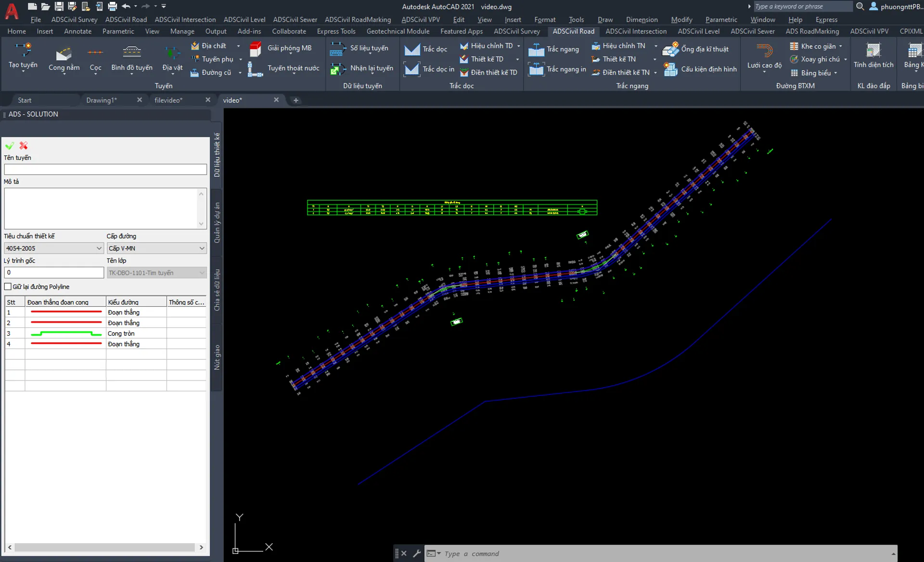This screenshot has width=924, height=562.
Task: Expand the Hiệu chỉnh TN dropdown arrow
Action: click(x=655, y=46)
